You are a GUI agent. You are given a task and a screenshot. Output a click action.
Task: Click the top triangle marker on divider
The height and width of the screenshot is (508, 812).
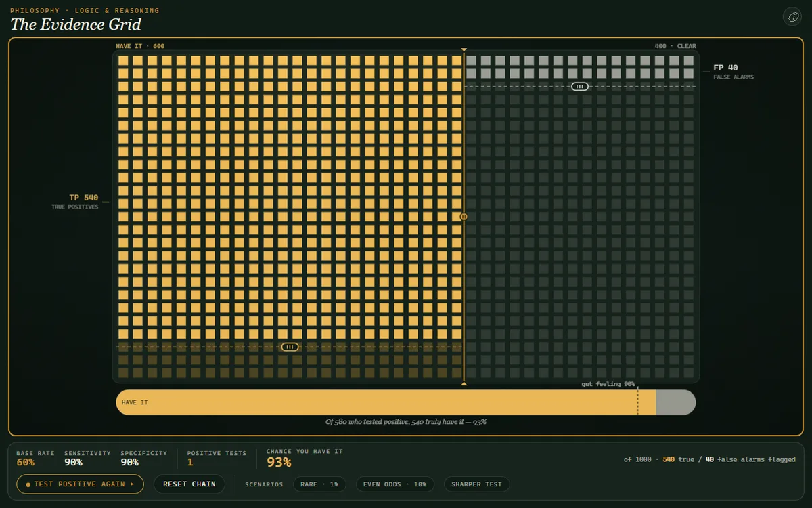click(464, 50)
